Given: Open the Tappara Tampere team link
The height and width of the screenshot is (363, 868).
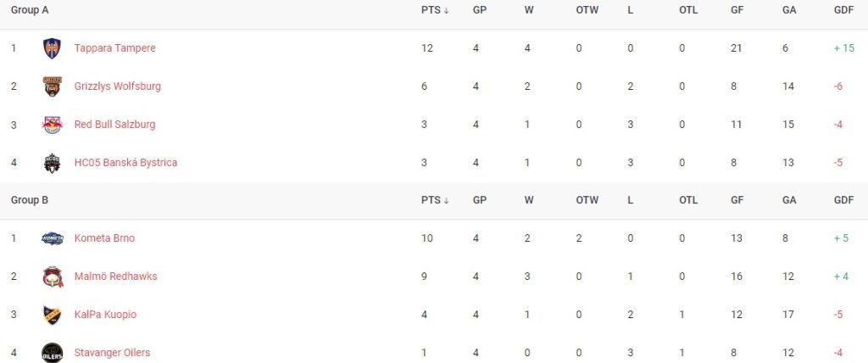Looking at the screenshot, I should click(114, 48).
